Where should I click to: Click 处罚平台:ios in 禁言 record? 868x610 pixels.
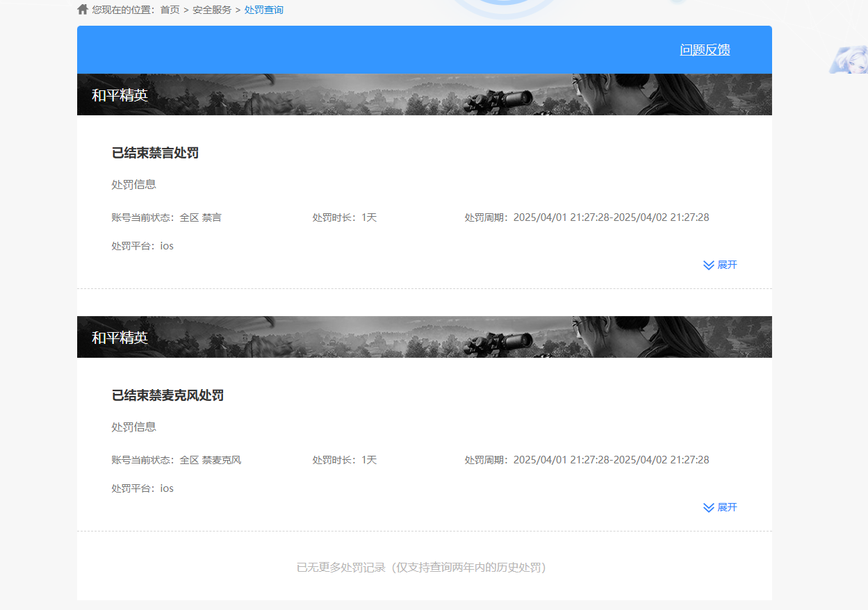tap(142, 246)
